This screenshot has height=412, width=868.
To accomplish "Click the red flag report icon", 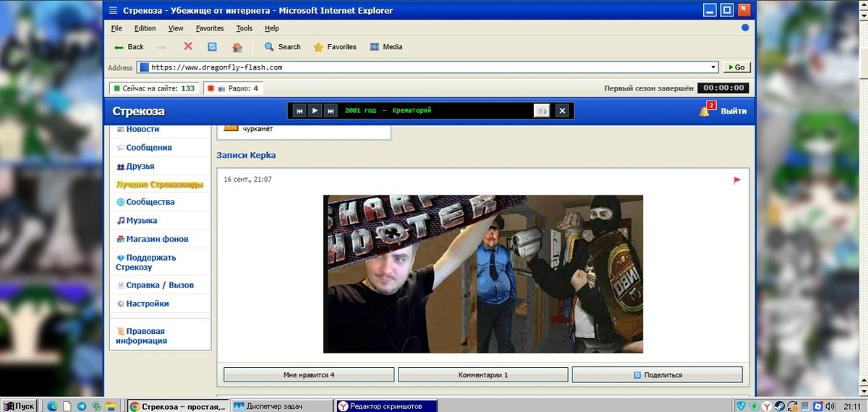I will click(x=737, y=180).
